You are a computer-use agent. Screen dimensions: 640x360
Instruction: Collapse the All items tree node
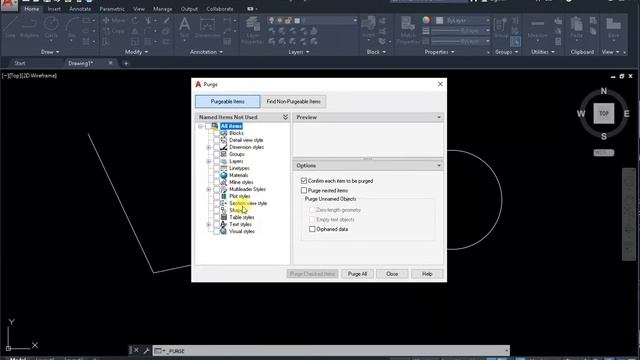200,126
